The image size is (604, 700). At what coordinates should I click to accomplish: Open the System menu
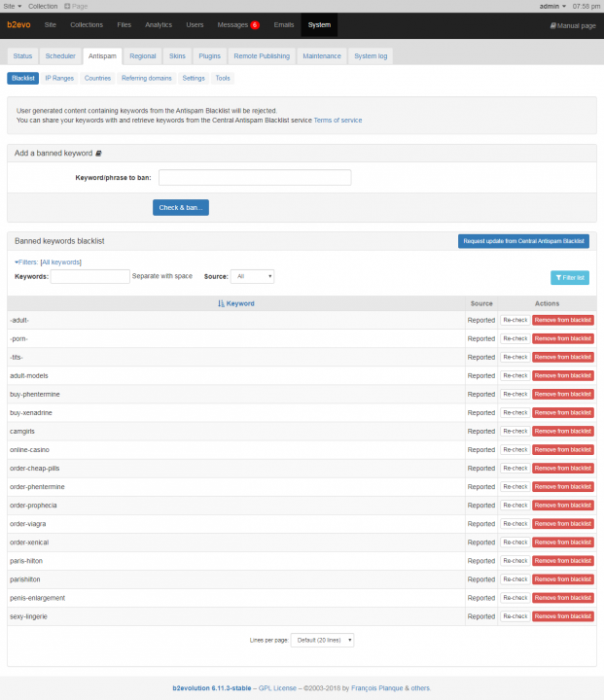319,25
